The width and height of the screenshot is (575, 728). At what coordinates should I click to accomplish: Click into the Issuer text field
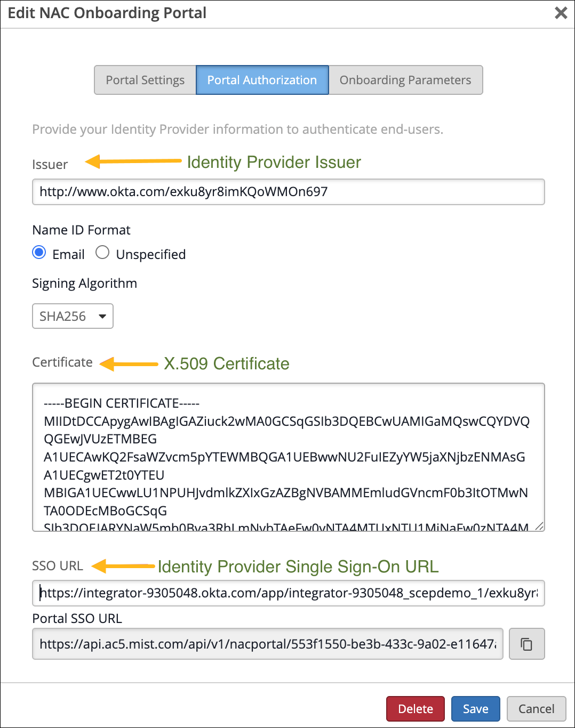tap(288, 192)
